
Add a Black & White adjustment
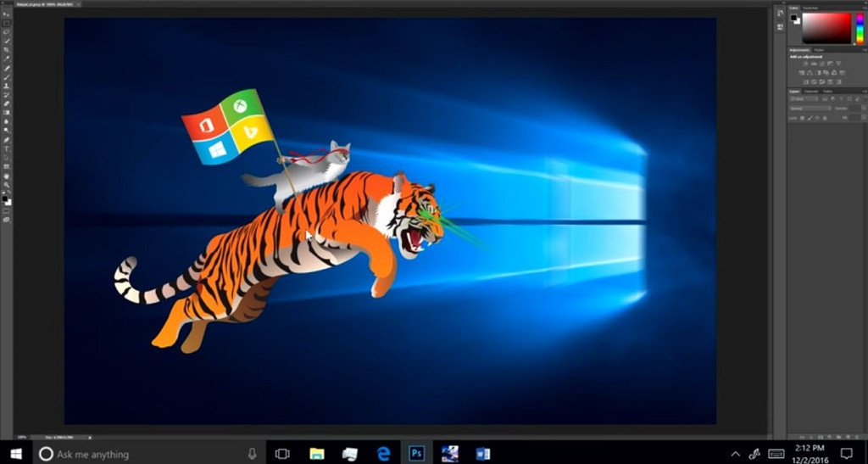[818, 73]
